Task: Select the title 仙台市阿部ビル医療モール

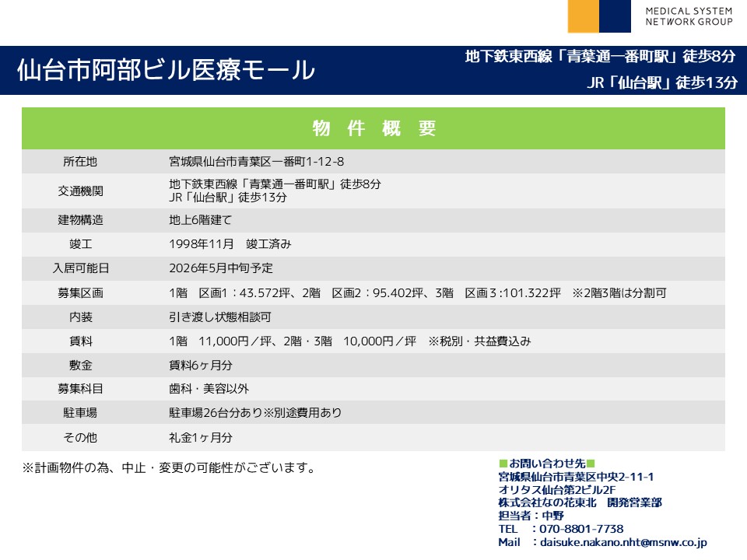Action: (x=166, y=70)
